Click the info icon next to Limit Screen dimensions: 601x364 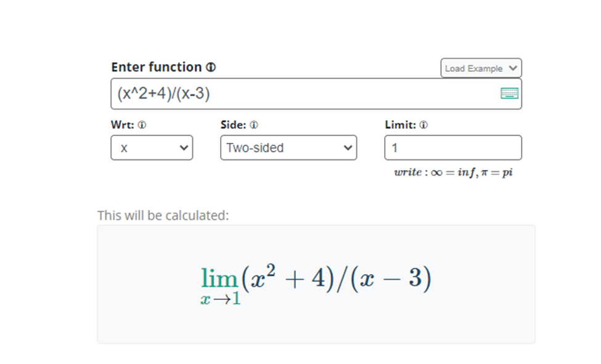[x=423, y=125]
